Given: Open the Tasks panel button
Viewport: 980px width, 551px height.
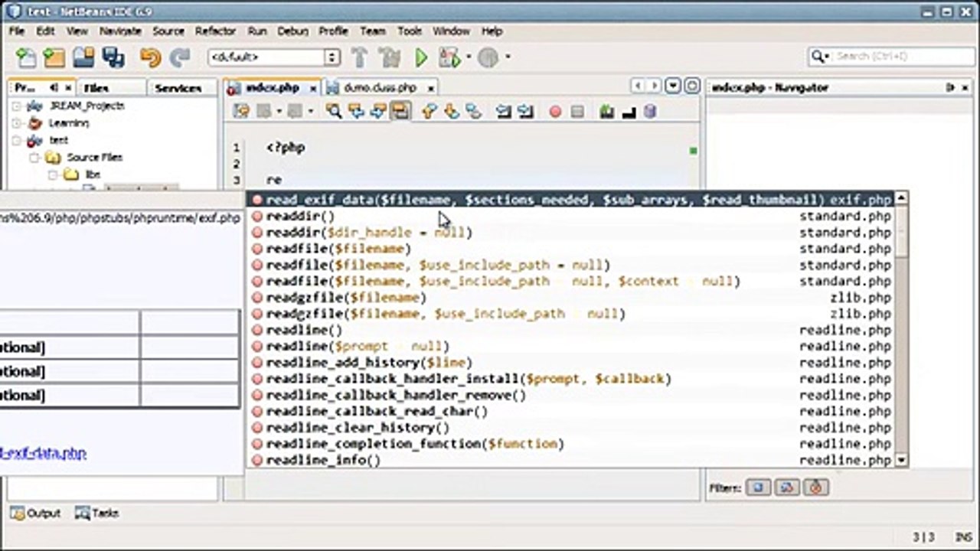Looking at the screenshot, I should tap(96, 514).
